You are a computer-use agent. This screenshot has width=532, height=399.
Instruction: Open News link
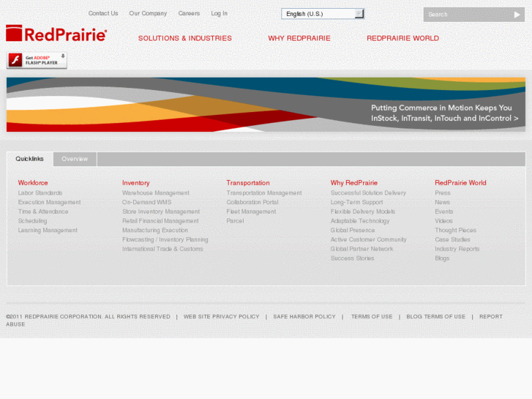tap(442, 202)
